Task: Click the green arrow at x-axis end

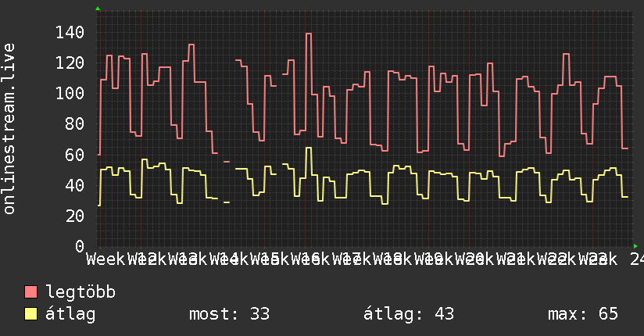Action: pyautogui.click(x=635, y=246)
